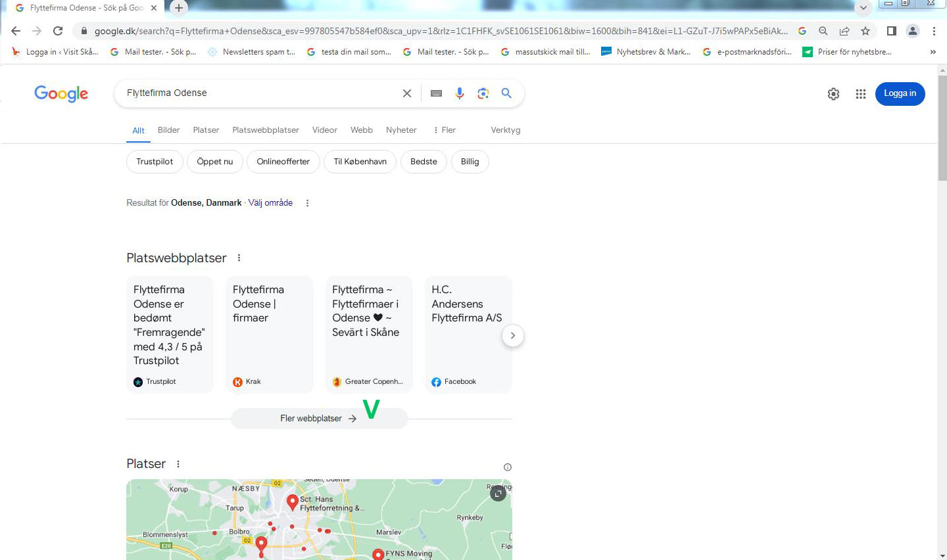Apply the Trustpilot filter chip
Image resolution: width=947 pixels, height=560 pixels.
[x=155, y=162]
